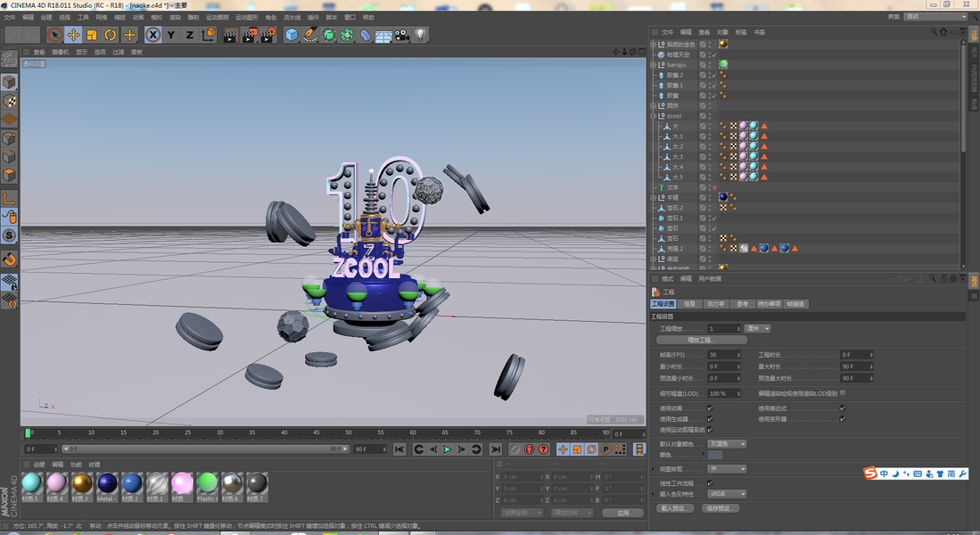
Task: Expand the 手臂 object group
Action: 653,197
